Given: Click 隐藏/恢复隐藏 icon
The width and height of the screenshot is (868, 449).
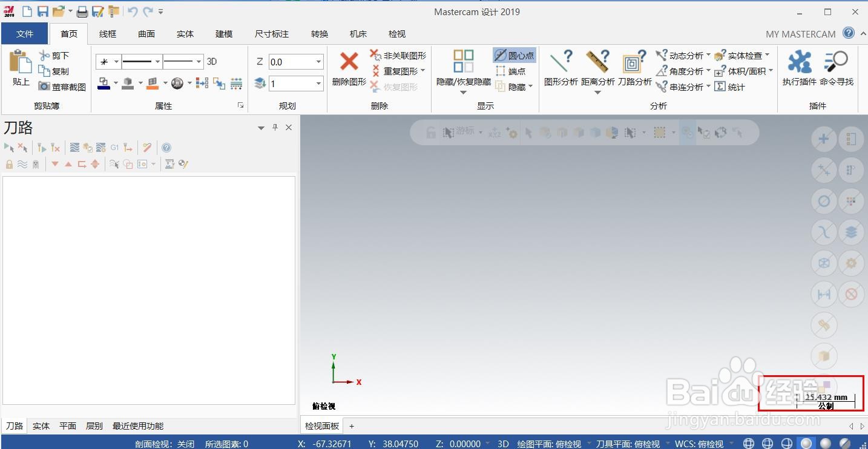Looking at the screenshot, I should (464, 62).
